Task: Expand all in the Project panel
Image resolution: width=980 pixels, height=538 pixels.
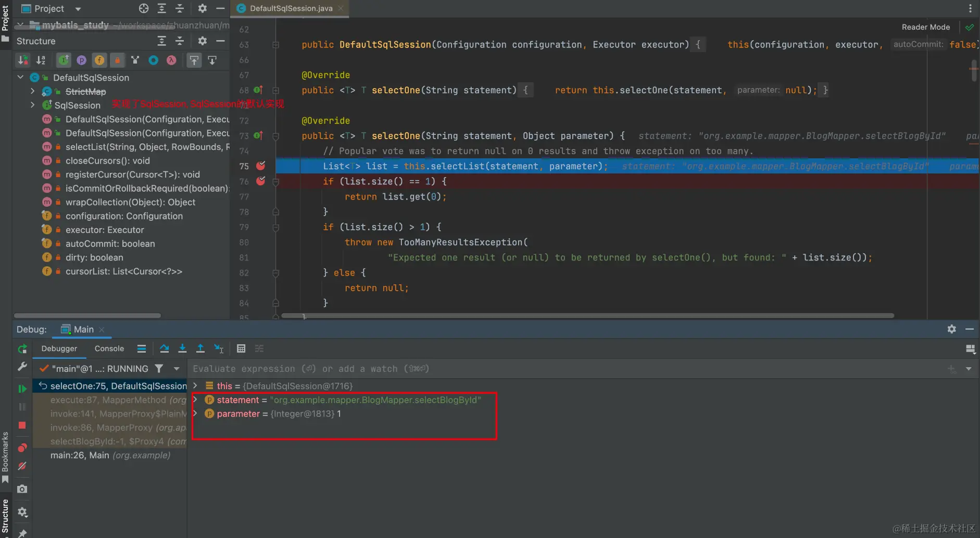Action: click(x=162, y=8)
